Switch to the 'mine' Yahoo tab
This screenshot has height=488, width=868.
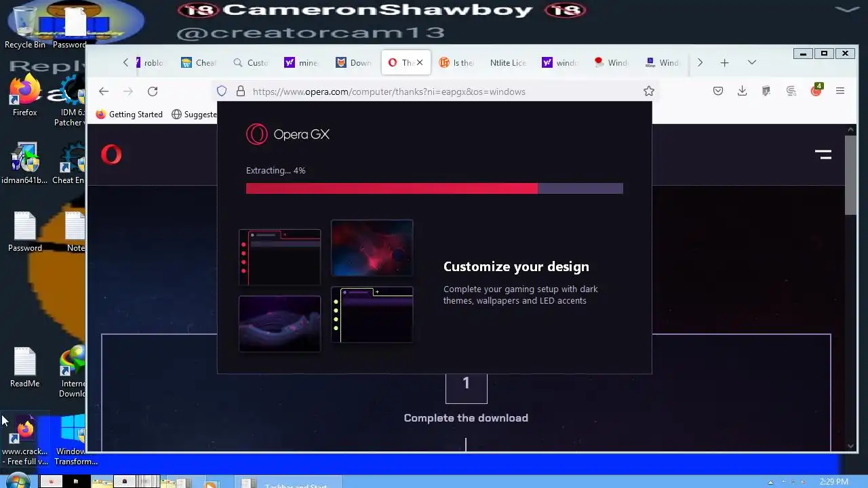coord(302,62)
